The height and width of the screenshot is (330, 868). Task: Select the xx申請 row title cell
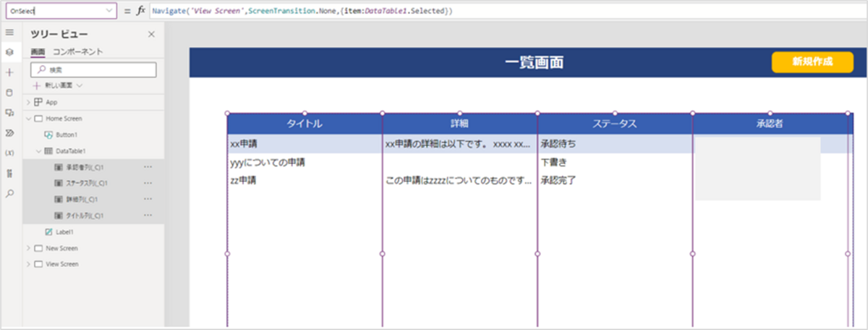click(x=305, y=144)
